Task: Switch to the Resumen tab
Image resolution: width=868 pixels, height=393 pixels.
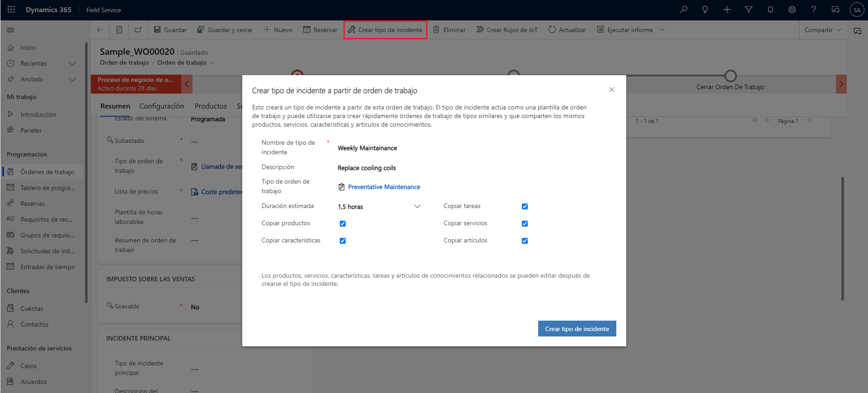Action: 115,106
